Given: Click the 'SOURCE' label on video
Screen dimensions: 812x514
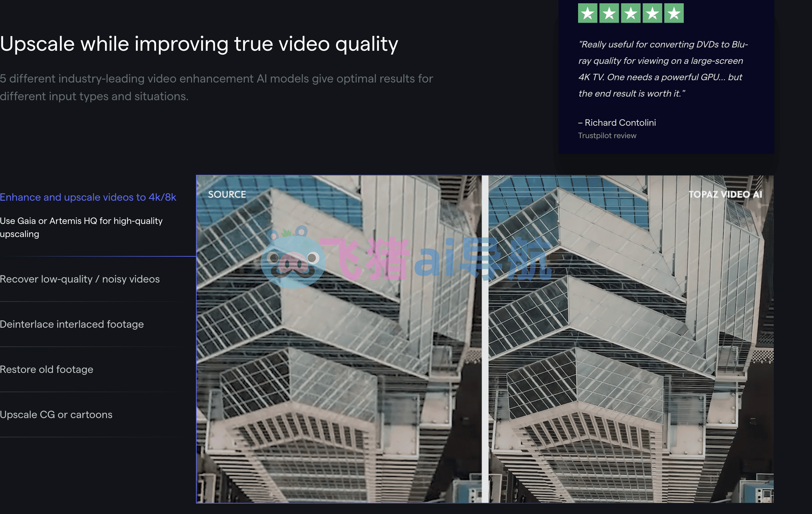Looking at the screenshot, I should coord(227,194).
